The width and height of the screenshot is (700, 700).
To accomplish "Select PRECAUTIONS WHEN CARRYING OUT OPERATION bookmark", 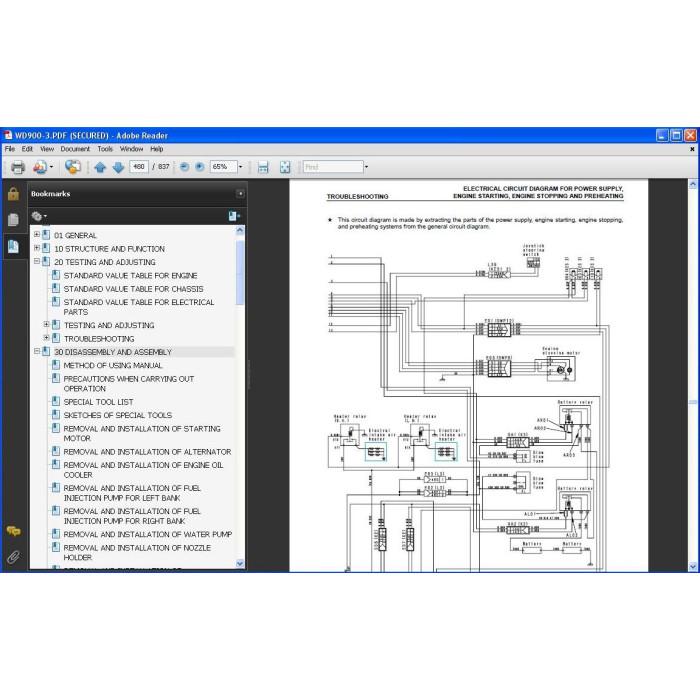I will [129, 383].
